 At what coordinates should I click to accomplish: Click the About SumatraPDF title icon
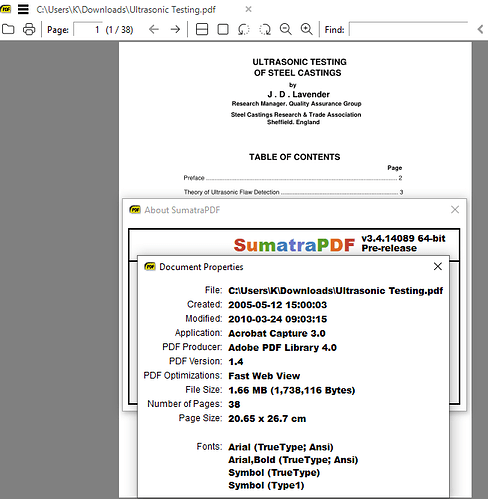click(135, 210)
